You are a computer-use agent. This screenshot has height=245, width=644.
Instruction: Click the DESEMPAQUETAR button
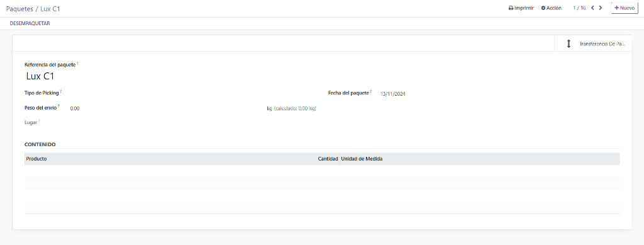30,23
